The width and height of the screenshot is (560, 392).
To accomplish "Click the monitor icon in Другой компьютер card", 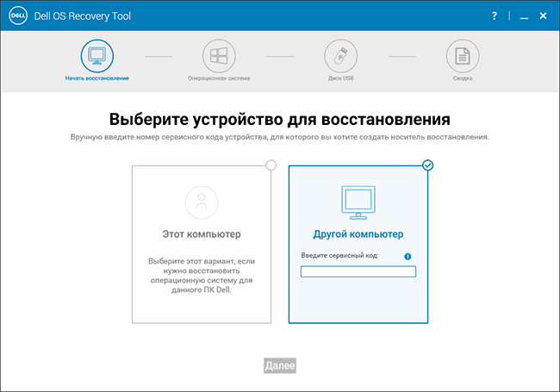I will pyautogui.click(x=358, y=203).
